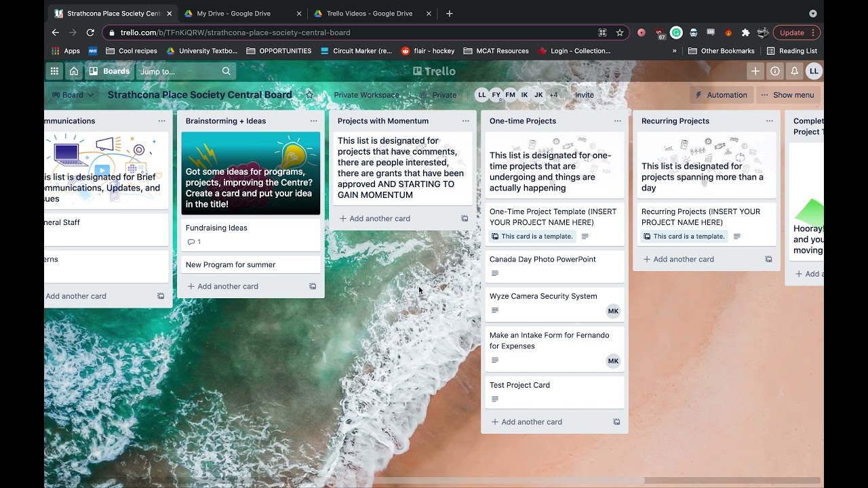Image resolution: width=868 pixels, height=488 pixels.
Task: Create from template in Recurring Projects list
Action: [x=768, y=259]
